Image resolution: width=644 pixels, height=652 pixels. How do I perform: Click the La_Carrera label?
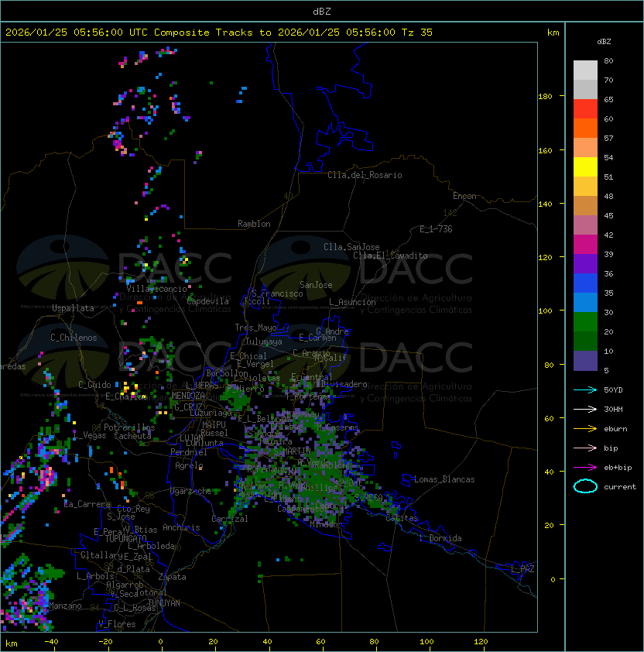pyautogui.click(x=87, y=504)
